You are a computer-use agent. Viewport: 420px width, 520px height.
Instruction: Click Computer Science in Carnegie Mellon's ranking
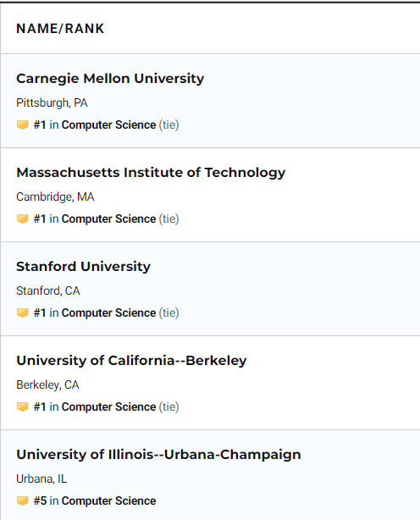[108, 125]
